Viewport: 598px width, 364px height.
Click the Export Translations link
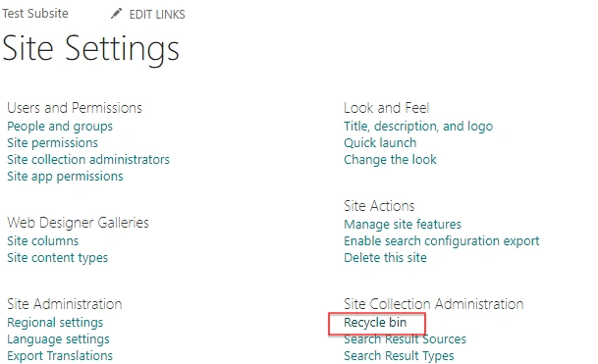(60, 356)
